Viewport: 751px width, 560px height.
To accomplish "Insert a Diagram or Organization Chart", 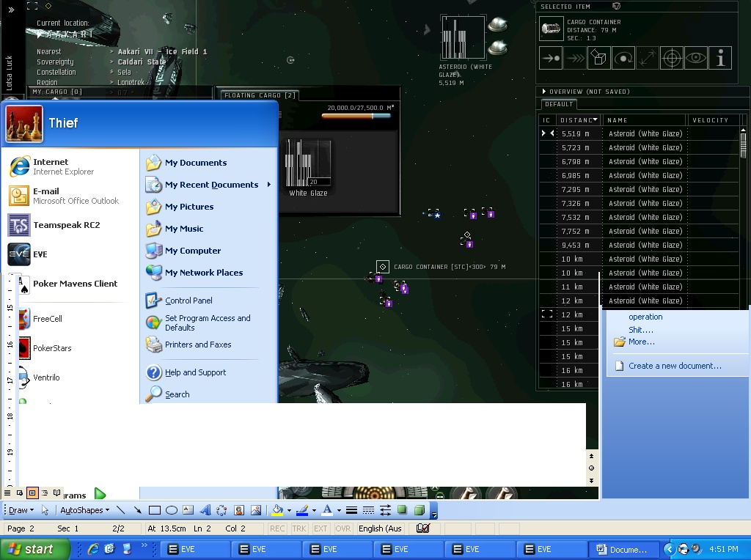I will [x=221, y=510].
